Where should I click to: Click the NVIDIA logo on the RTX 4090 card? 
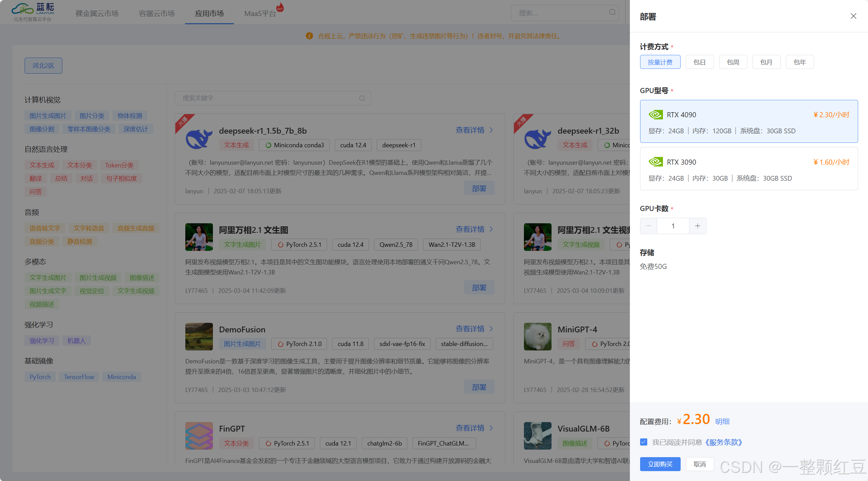(x=655, y=115)
